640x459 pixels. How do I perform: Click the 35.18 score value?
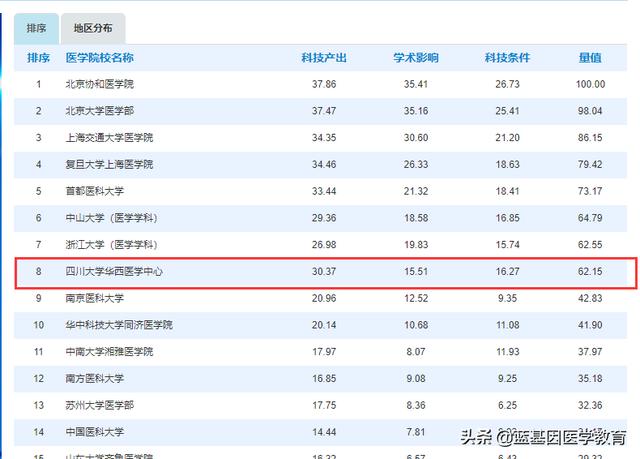590,379
